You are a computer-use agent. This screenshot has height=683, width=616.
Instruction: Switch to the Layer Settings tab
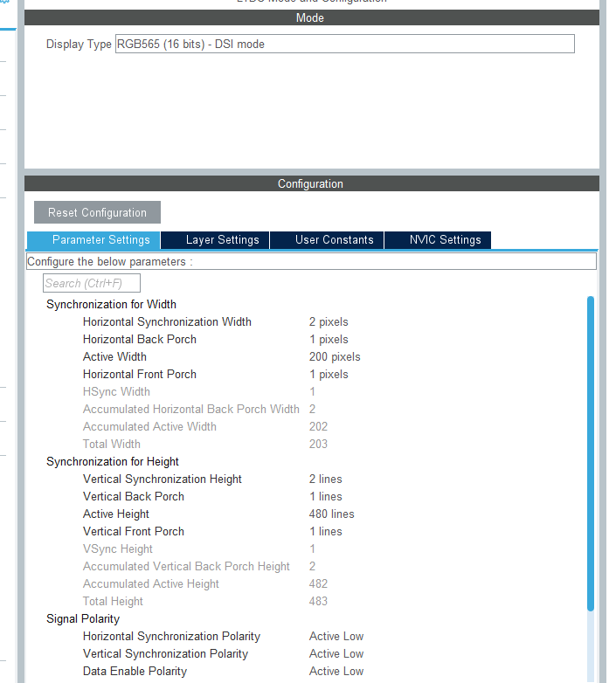215,240
